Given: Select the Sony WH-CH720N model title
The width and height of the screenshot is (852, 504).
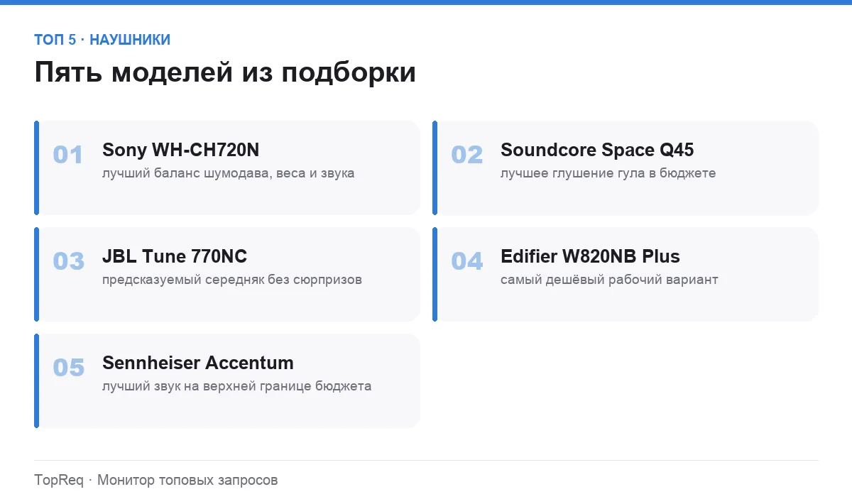Looking at the screenshot, I should (x=181, y=150).
